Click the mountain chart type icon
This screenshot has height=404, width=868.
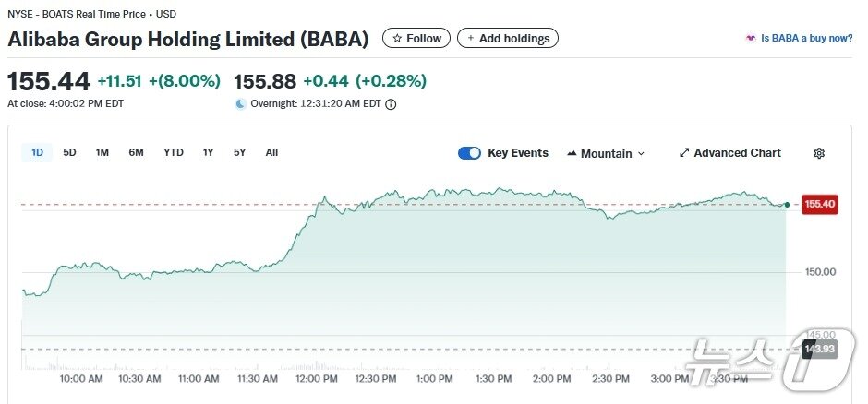coord(572,153)
